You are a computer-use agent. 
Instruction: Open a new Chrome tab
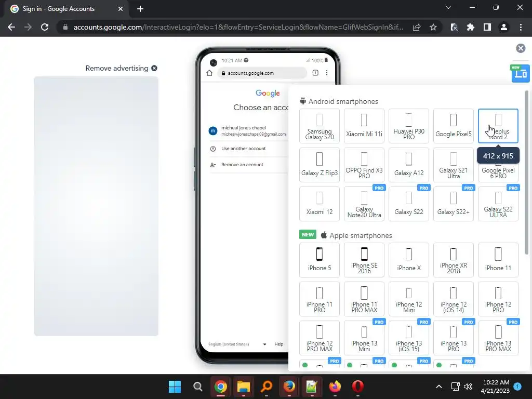[x=140, y=9]
